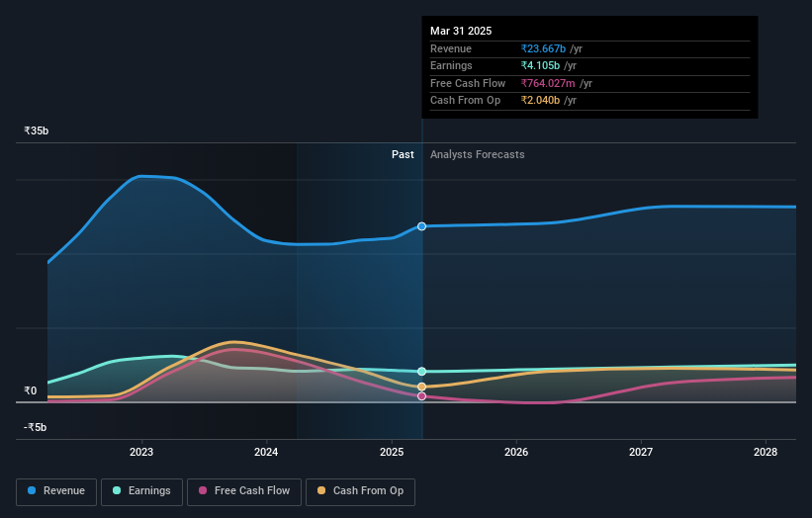
Task: Click the -₹5b y-axis label
Action: tap(36, 427)
